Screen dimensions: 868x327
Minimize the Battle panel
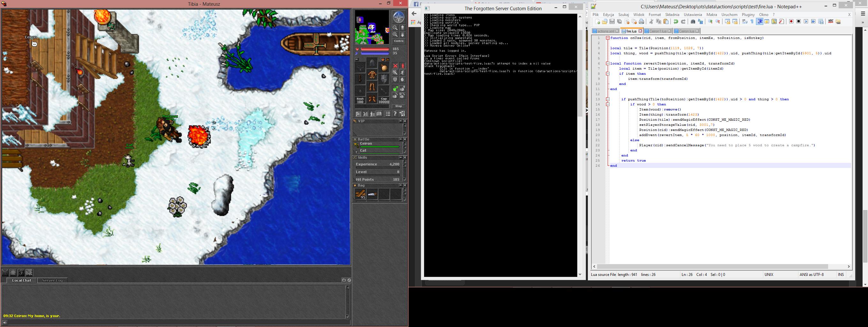click(400, 139)
